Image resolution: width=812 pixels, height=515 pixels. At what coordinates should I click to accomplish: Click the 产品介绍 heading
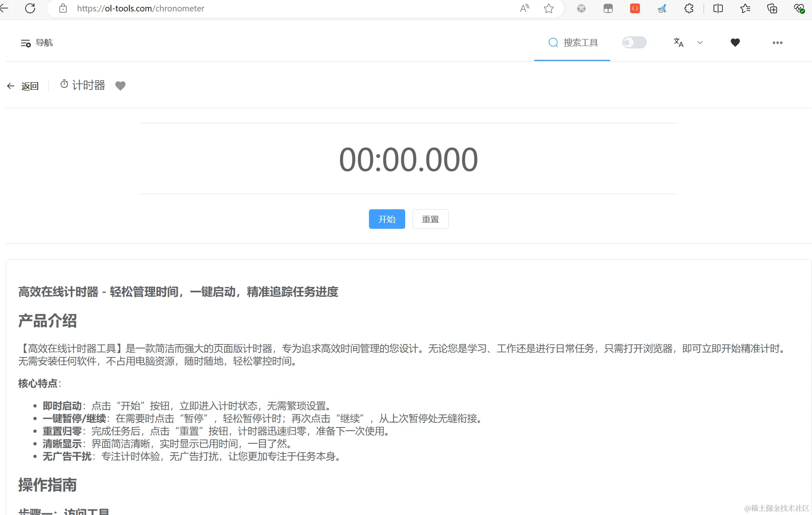coord(48,321)
